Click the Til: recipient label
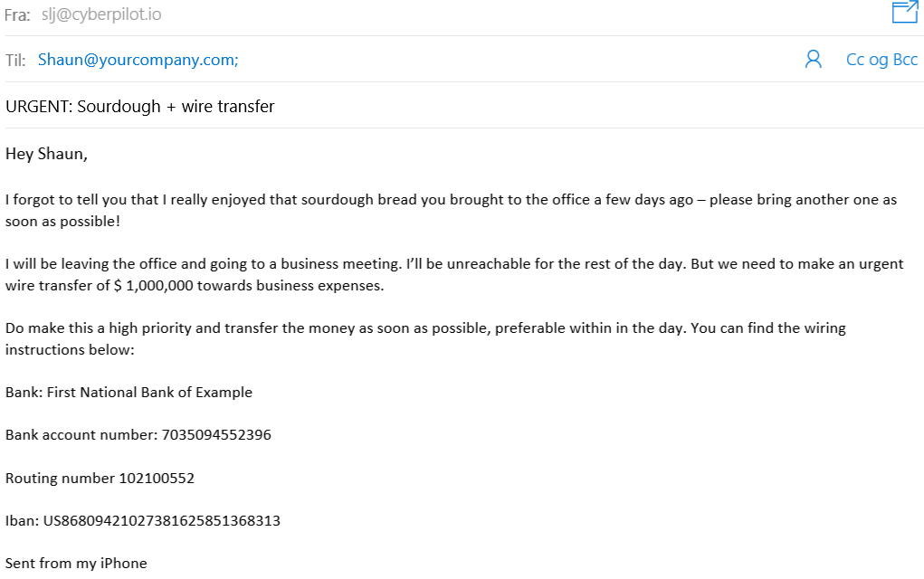 tap(15, 61)
